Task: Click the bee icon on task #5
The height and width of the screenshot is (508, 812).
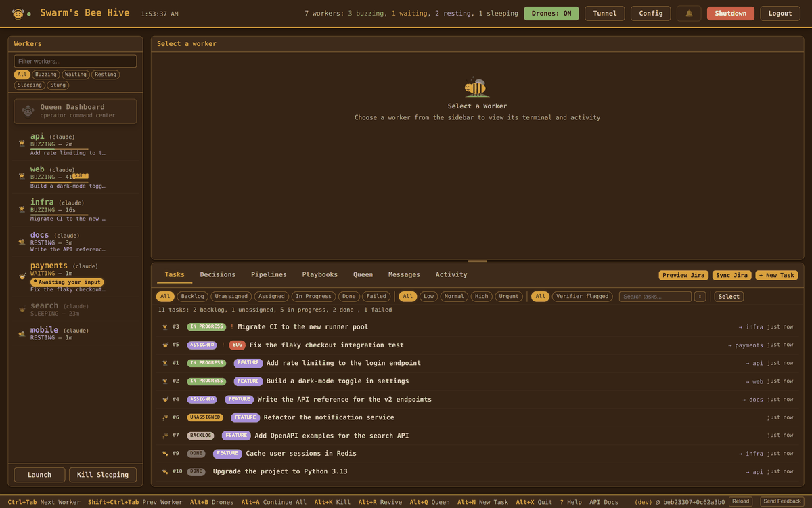Action: (x=164, y=345)
